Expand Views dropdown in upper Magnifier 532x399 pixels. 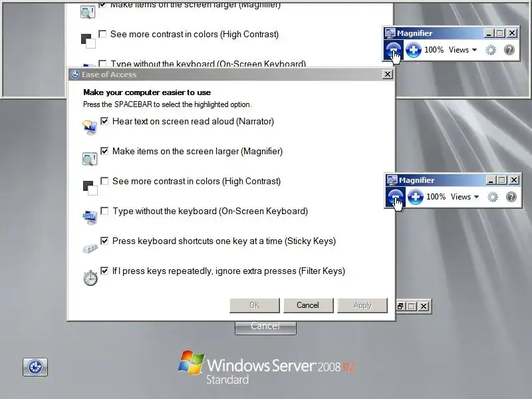pyautogui.click(x=463, y=50)
